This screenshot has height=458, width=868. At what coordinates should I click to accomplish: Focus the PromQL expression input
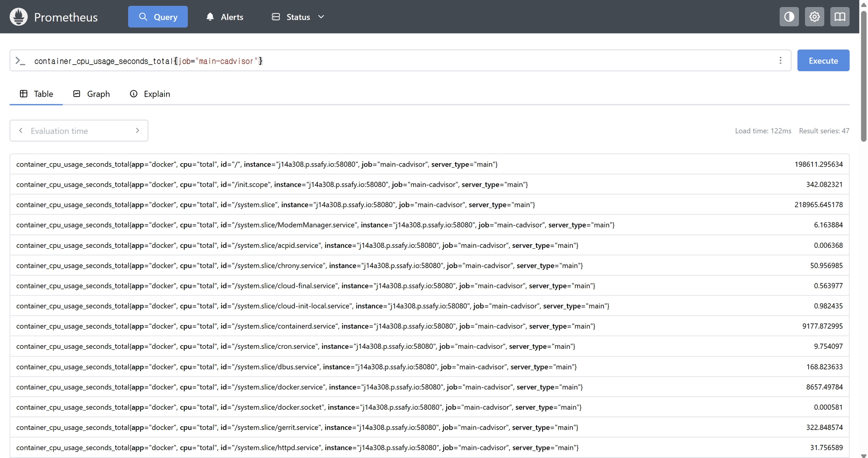point(401,61)
